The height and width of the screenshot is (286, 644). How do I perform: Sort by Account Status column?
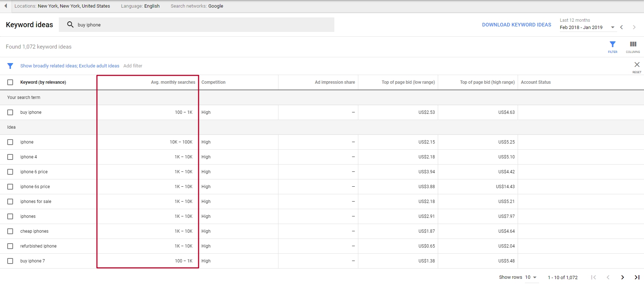tap(536, 82)
